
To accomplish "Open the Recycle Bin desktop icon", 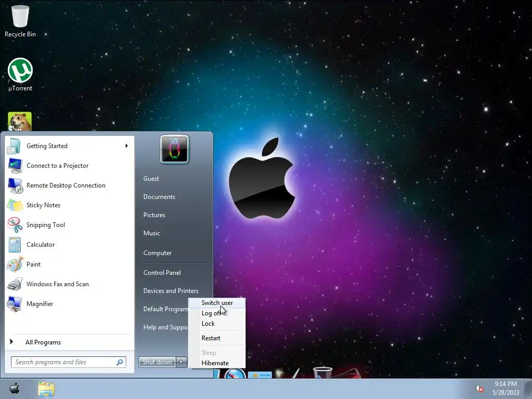I will tap(20, 20).
